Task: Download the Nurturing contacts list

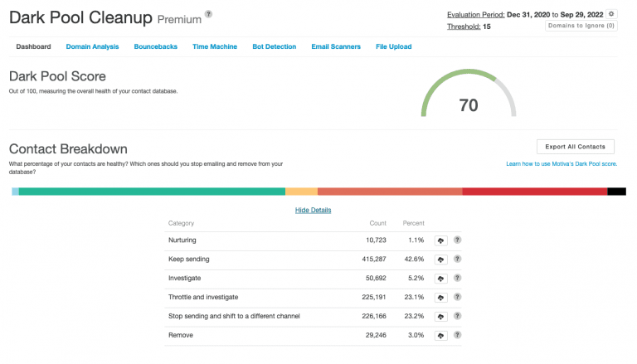Action: 440,240
